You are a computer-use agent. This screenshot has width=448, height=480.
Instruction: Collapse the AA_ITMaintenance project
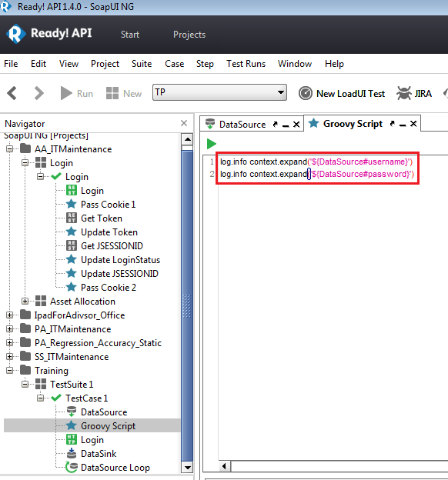click(9, 149)
